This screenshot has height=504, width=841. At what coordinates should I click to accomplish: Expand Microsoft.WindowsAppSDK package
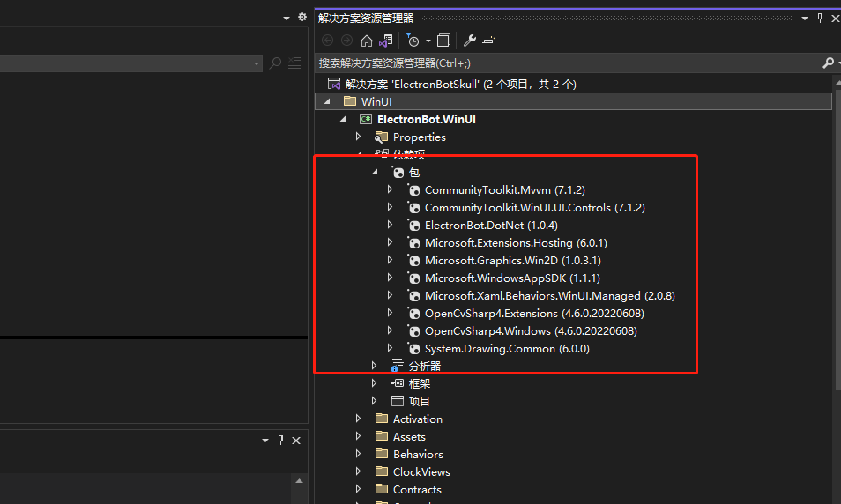click(390, 278)
